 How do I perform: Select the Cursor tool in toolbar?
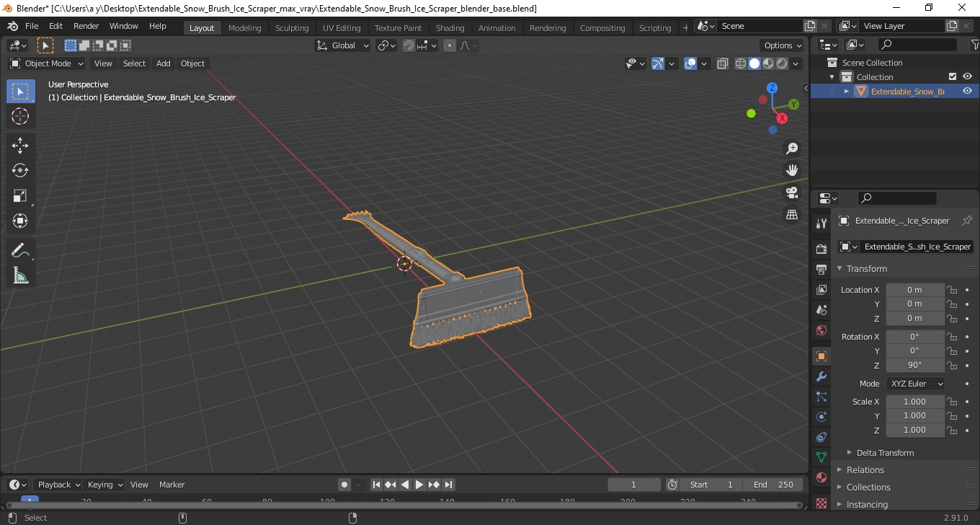point(20,116)
